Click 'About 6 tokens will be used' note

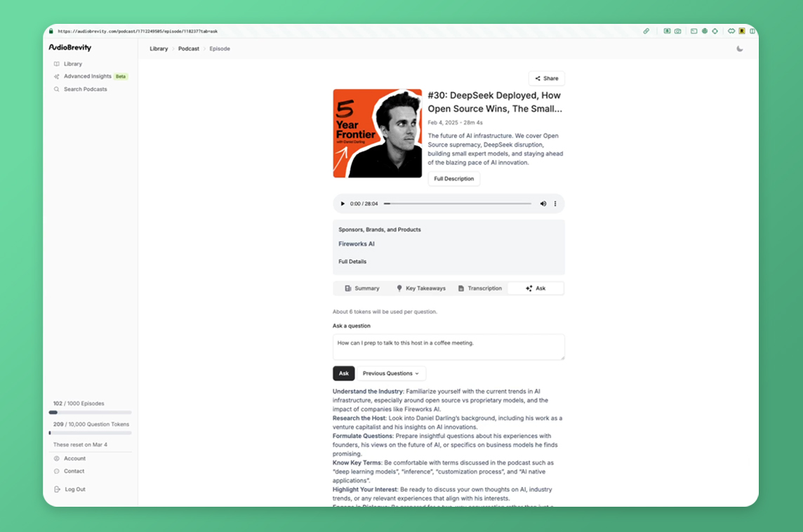click(x=385, y=312)
